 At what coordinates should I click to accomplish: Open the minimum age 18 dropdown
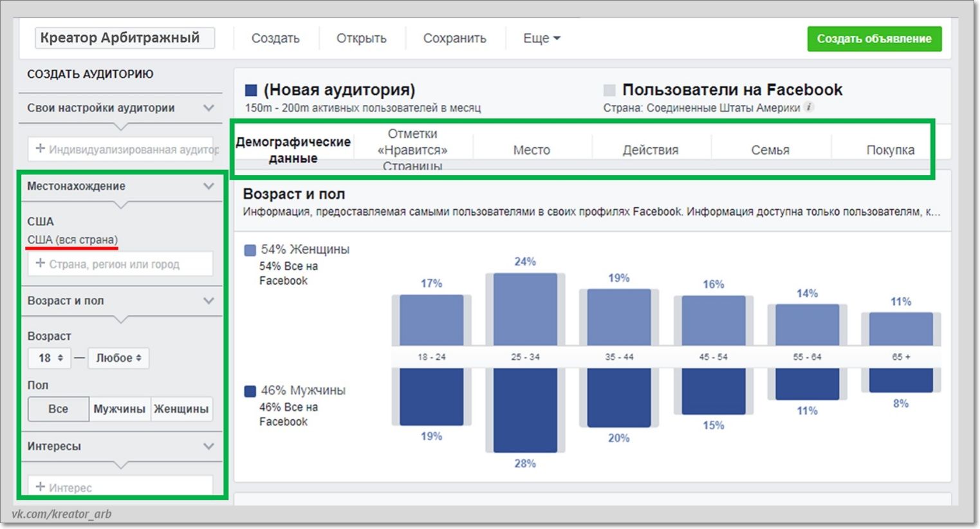tap(50, 358)
